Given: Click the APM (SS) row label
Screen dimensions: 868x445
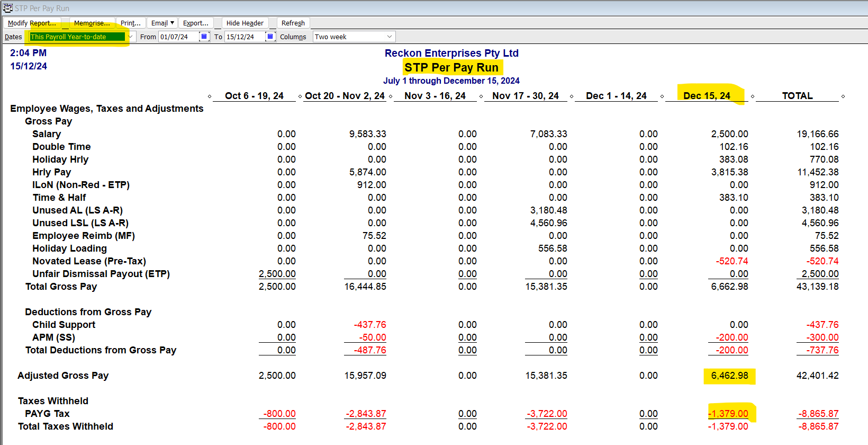Looking at the screenshot, I should click(53, 337).
